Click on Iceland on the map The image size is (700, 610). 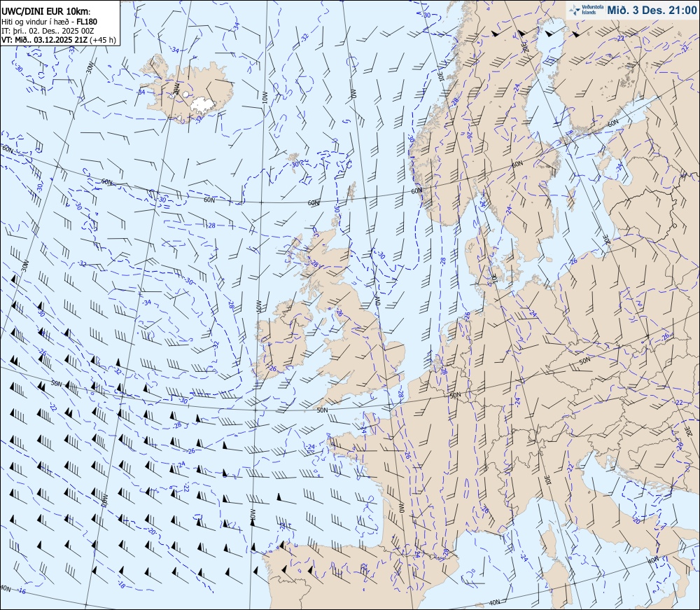click(x=186, y=92)
